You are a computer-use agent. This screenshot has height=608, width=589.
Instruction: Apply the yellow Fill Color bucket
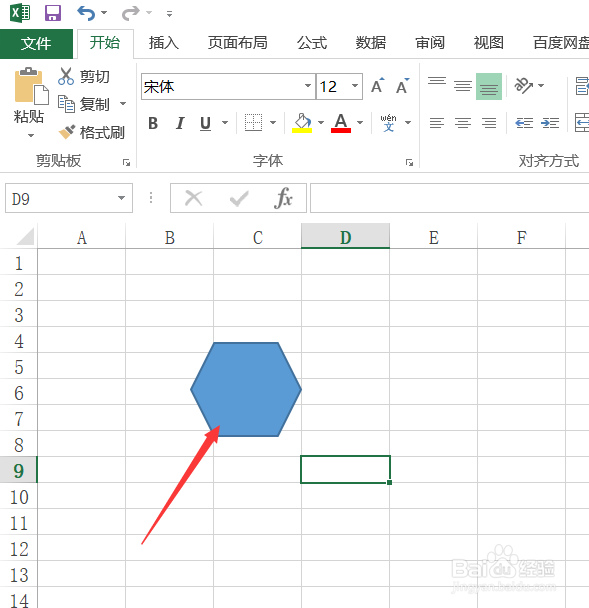tap(302, 123)
